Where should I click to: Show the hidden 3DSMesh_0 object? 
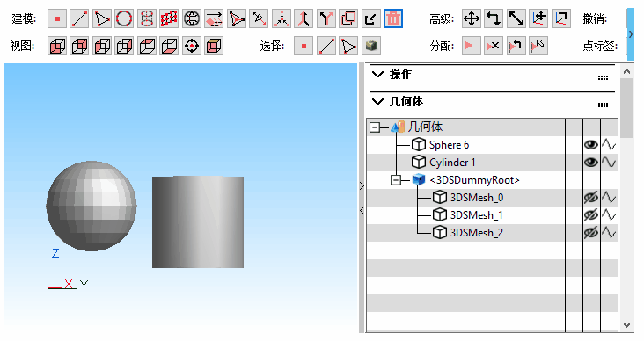pos(591,198)
